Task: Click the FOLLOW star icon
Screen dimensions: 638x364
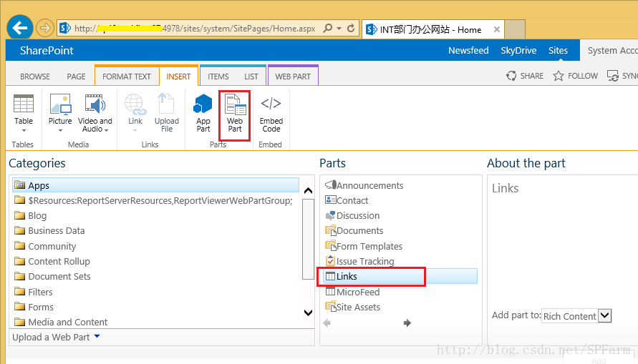Action: 559,76
